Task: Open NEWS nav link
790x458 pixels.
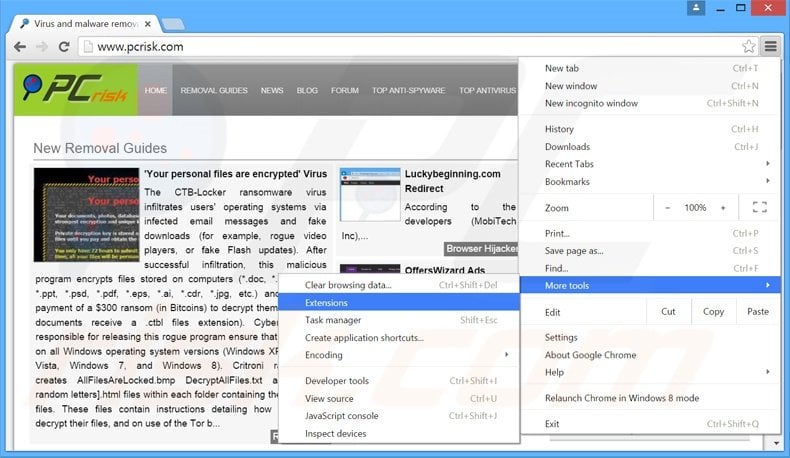Action: 272,90
